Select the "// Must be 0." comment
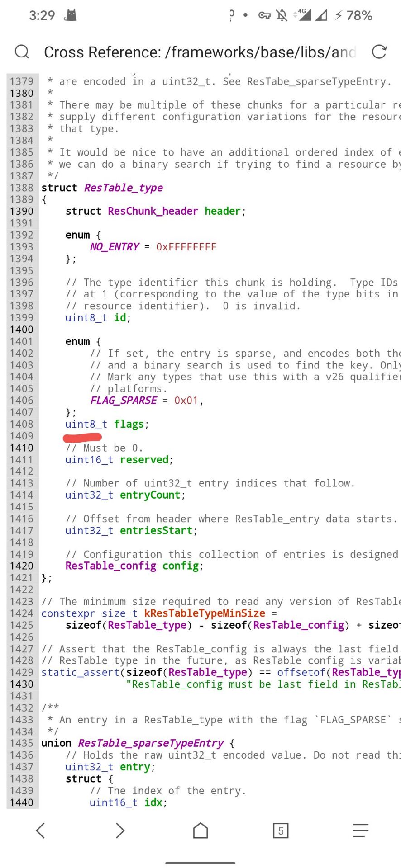 click(x=105, y=448)
